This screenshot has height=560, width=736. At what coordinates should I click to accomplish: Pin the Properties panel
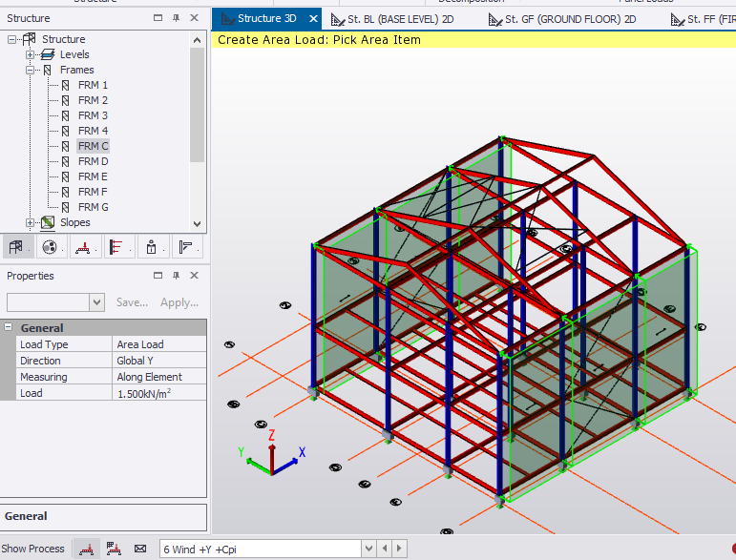coord(176,276)
